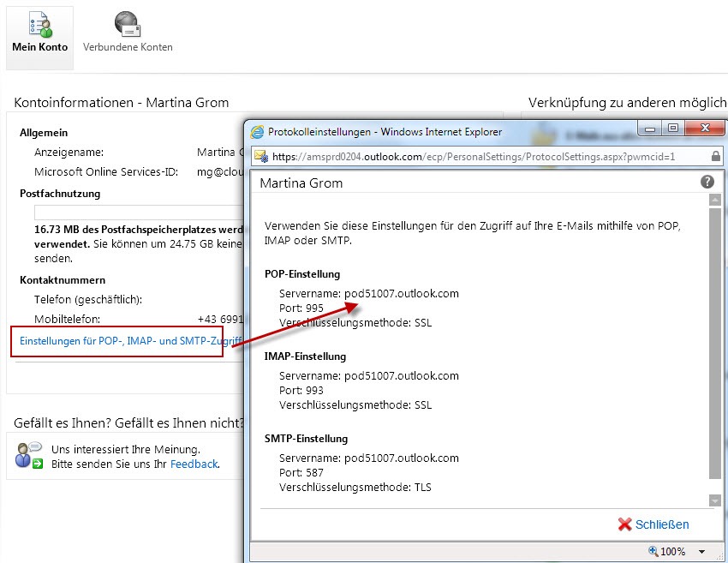Minimize the Protokolleinstellungen window
The width and height of the screenshot is (728, 563).
(650, 129)
